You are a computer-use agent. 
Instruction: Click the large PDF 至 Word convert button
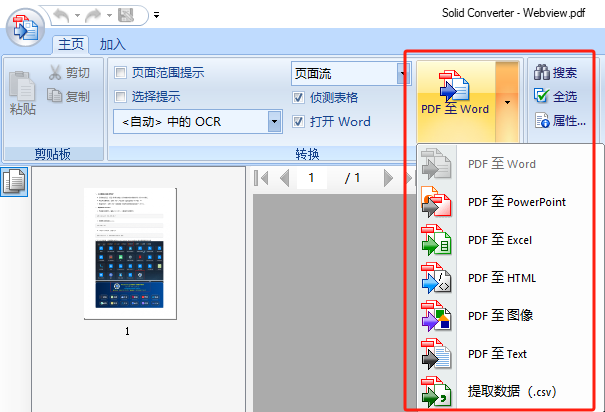[455, 101]
